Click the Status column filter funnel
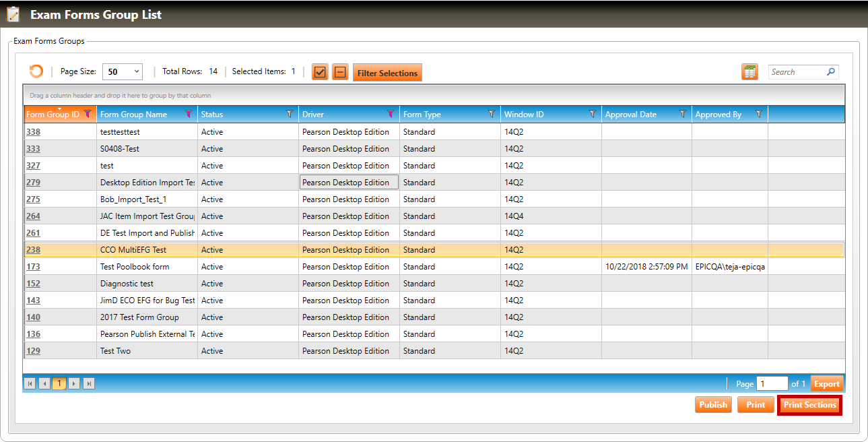Screen dimensions: 868x442 290,115
